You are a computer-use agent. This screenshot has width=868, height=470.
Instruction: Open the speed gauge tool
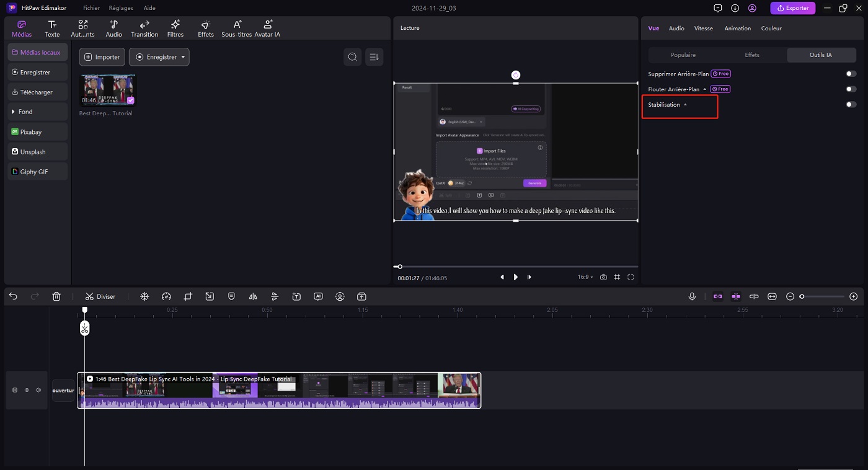(166, 296)
